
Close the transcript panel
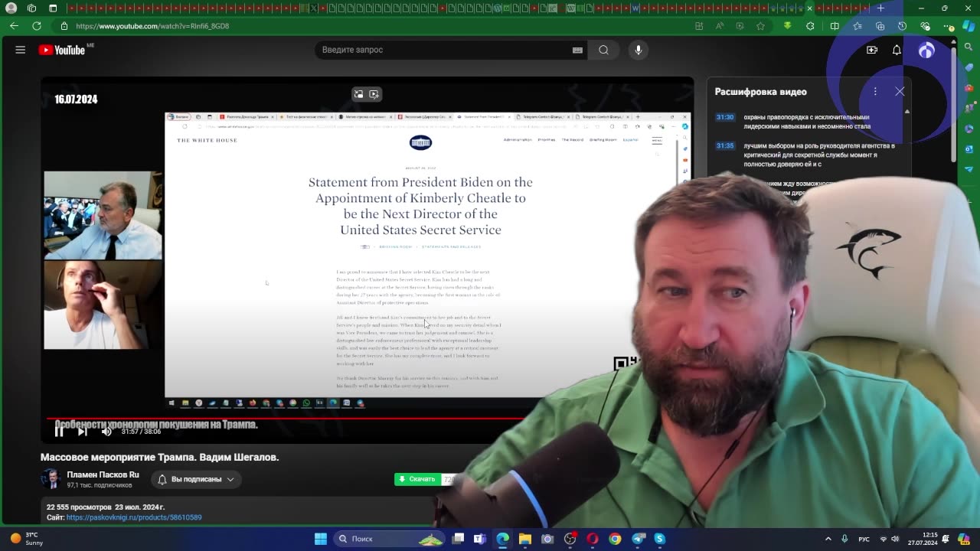pyautogui.click(x=900, y=91)
